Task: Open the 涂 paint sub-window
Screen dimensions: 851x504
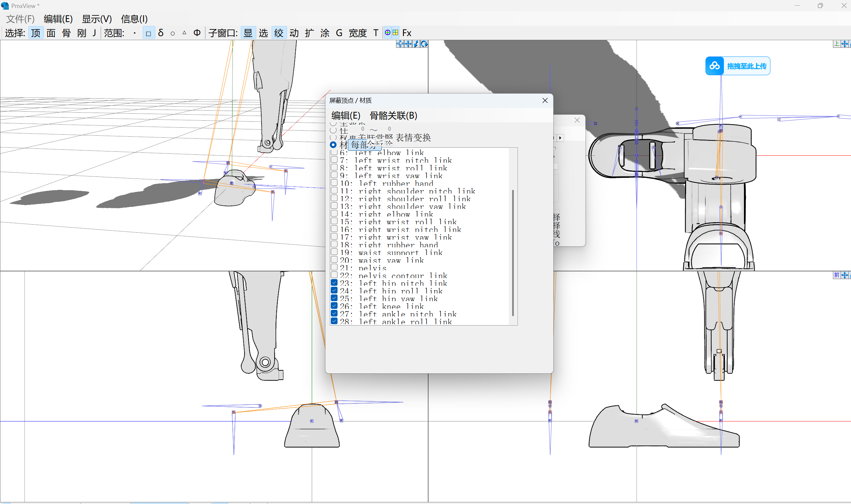Action: 324,33
